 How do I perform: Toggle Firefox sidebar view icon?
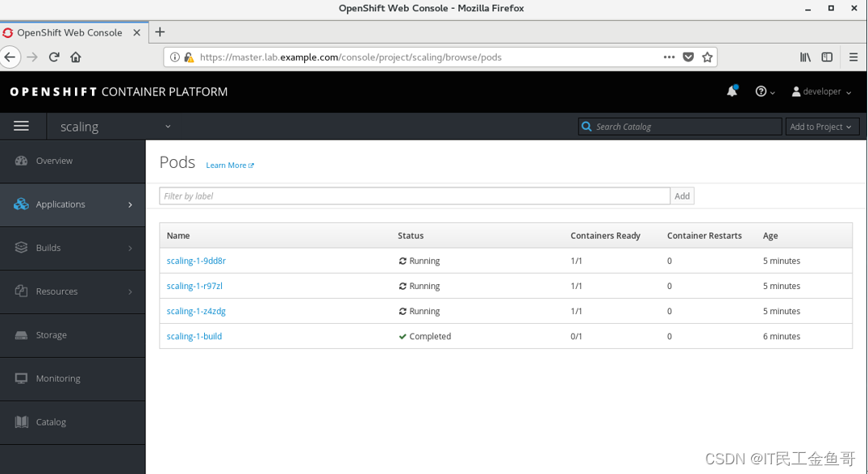pyautogui.click(x=827, y=57)
